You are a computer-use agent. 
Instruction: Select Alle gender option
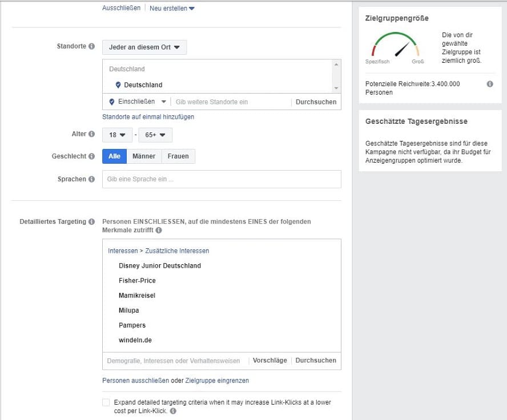click(x=114, y=156)
